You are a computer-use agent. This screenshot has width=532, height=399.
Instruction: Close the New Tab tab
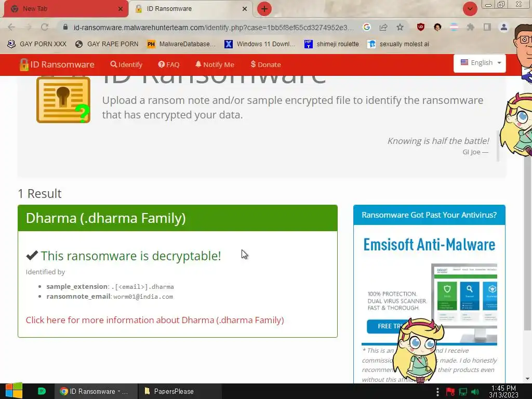pyautogui.click(x=121, y=9)
